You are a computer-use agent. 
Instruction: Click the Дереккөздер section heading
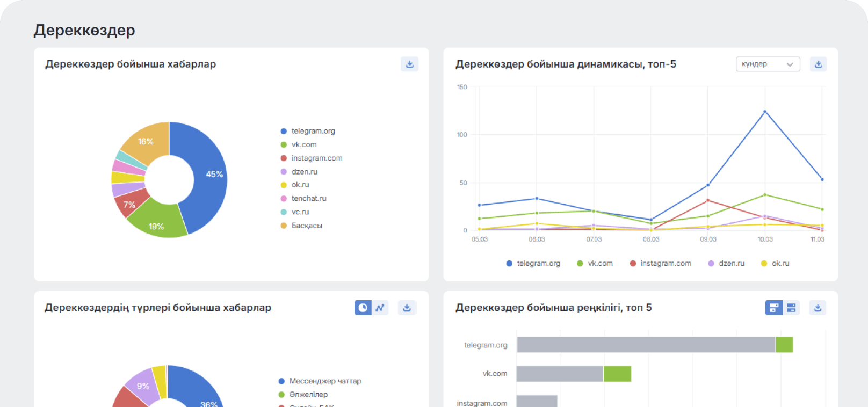click(x=84, y=30)
